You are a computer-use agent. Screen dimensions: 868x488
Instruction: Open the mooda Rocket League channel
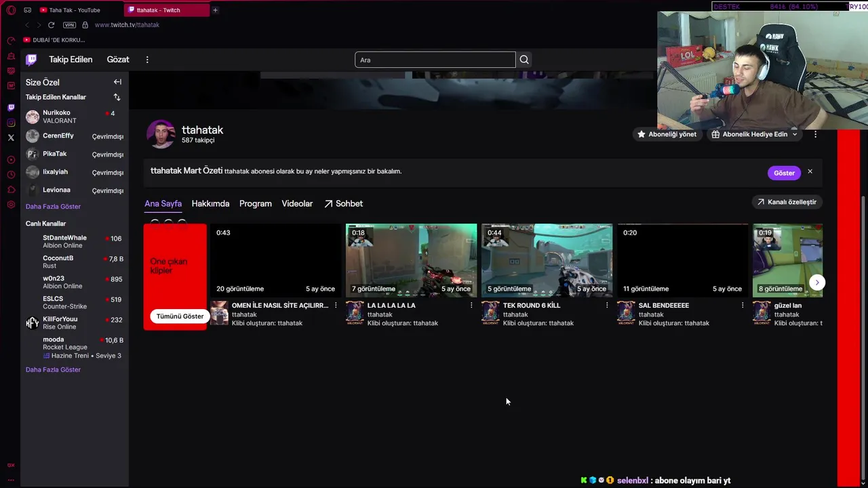click(x=75, y=347)
